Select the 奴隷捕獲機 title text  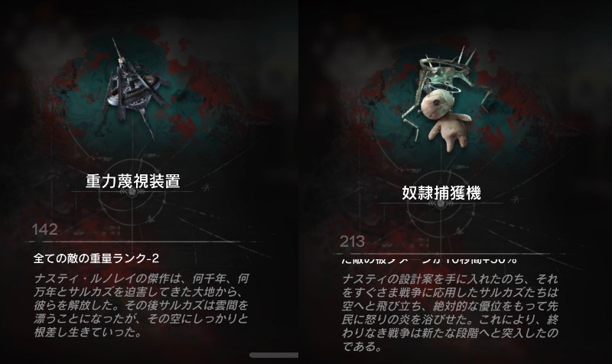[441, 193]
